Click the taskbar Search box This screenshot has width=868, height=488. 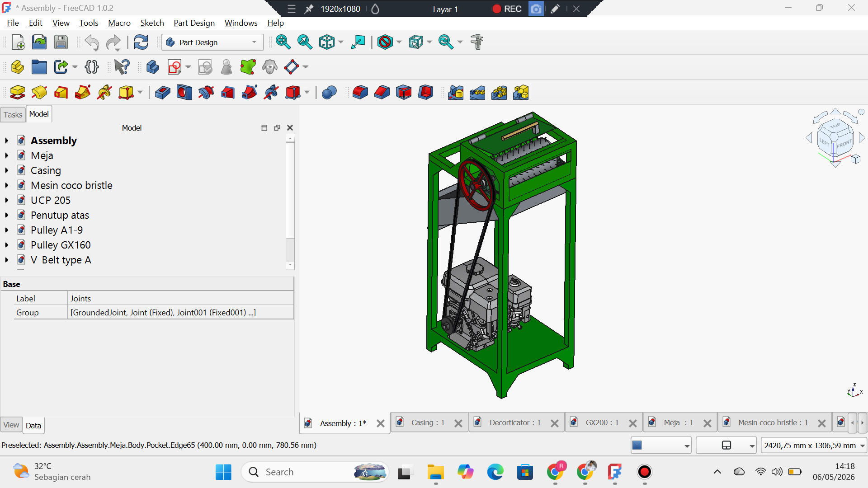tap(315, 472)
